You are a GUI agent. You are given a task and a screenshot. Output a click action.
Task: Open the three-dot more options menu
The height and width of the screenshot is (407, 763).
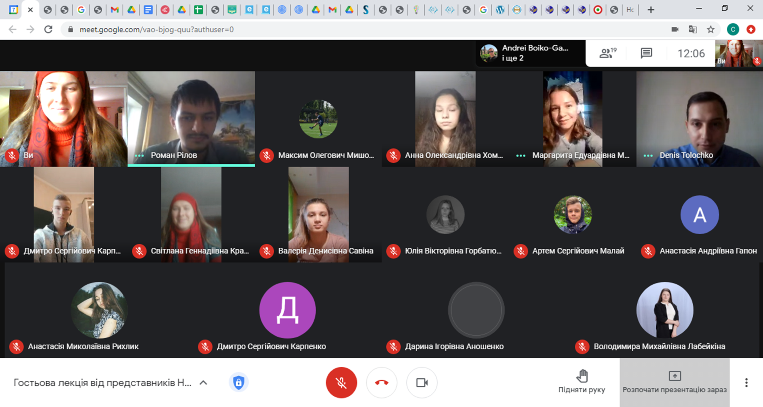pos(746,383)
